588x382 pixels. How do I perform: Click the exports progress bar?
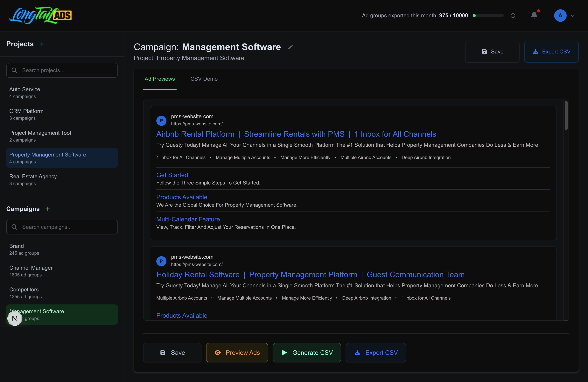tap(488, 16)
